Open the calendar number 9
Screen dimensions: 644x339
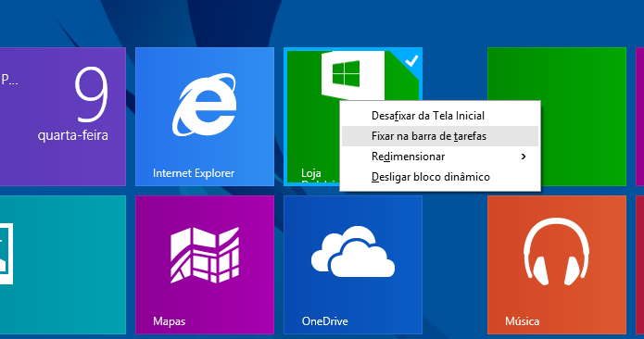pos(92,94)
